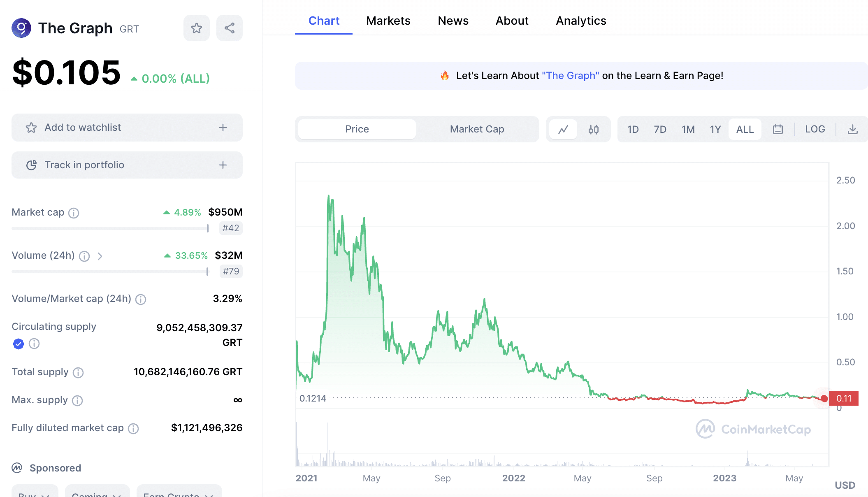Image resolution: width=868 pixels, height=497 pixels.
Task: Toggle the chart to Market Cap view
Action: coord(477,129)
